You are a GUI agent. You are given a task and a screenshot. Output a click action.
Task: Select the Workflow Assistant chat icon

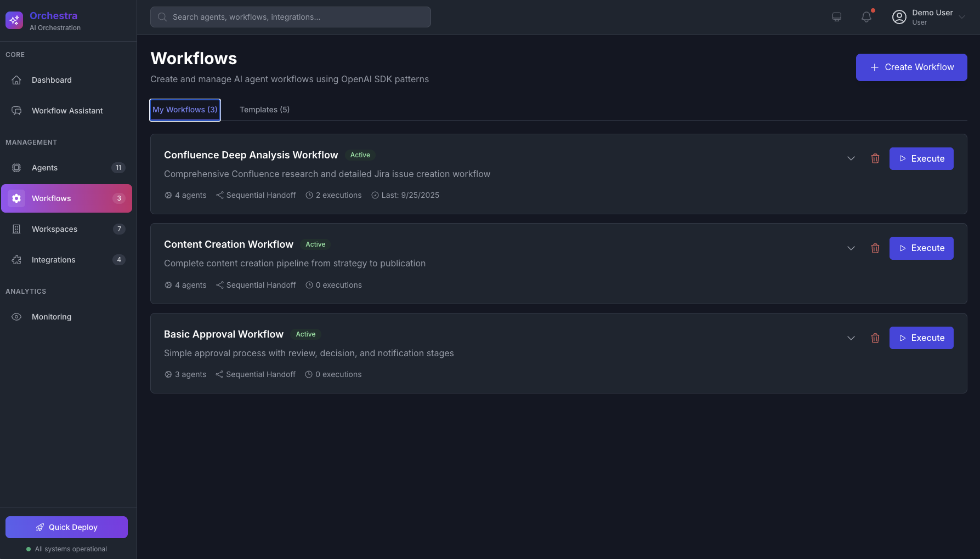tap(16, 110)
